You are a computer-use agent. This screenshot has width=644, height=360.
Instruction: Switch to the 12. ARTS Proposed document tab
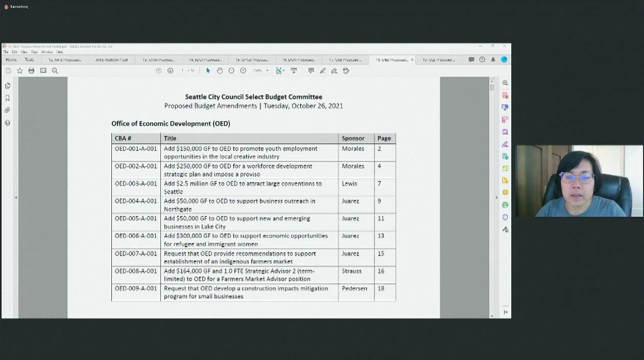pos(65,60)
